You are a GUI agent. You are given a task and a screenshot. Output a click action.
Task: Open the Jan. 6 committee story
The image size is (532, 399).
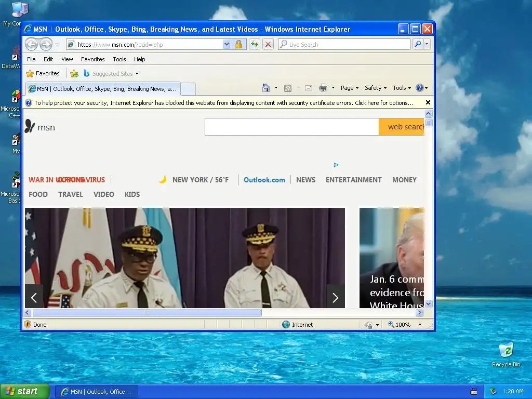[392, 258]
